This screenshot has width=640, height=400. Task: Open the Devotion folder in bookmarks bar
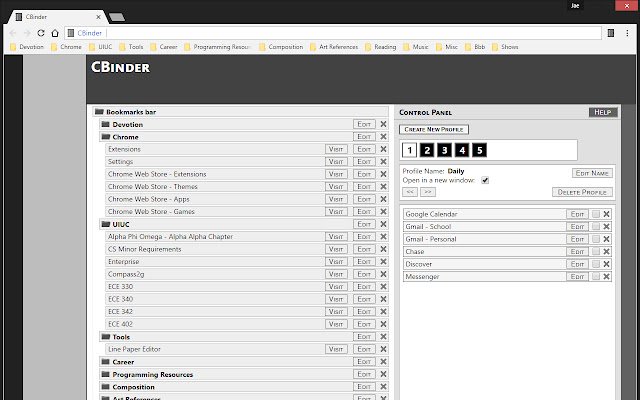(27, 47)
